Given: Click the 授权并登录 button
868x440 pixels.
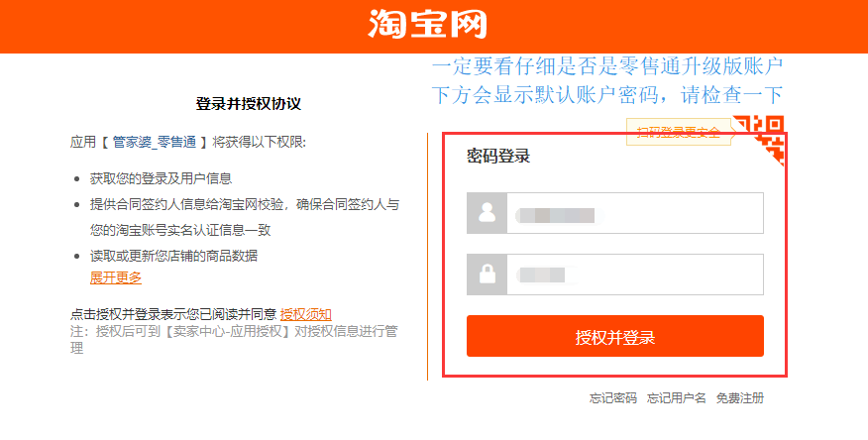Looking at the screenshot, I should [615, 336].
